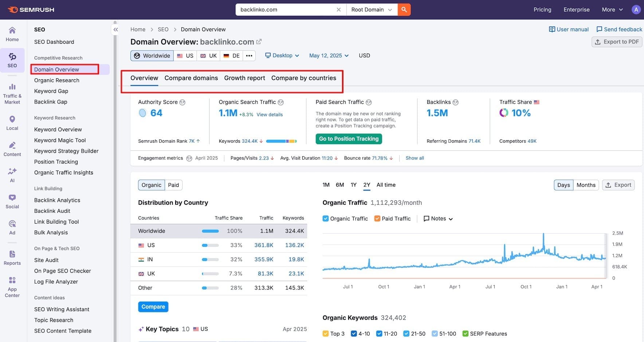This screenshot has width=644, height=342.
Task: Click the Go to Position Tracking button
Action: click(x=349, y=139)
